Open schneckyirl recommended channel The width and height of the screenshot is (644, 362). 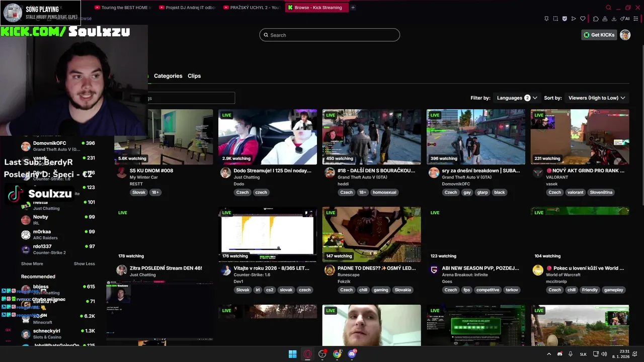tap(58, 334)
